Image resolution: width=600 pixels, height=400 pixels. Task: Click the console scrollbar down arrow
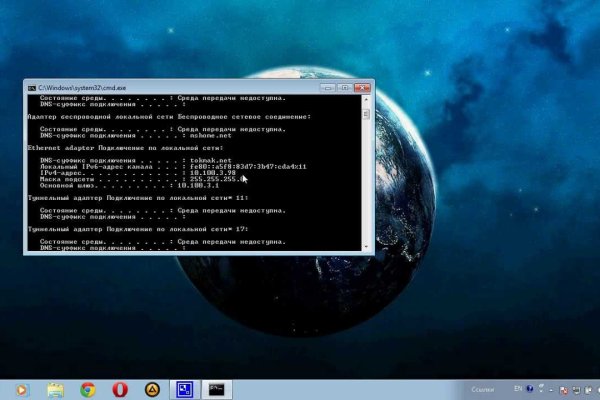pos(368,244)
